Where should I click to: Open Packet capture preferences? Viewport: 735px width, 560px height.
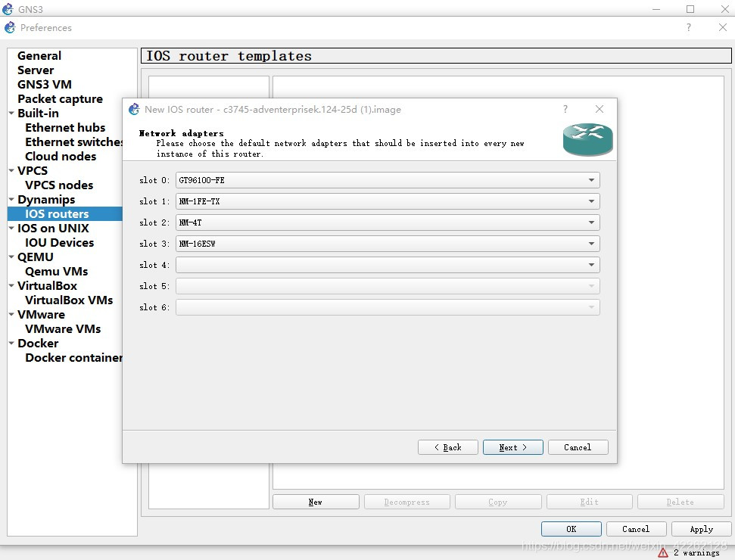pyautogui.click(x=60, y=99)
